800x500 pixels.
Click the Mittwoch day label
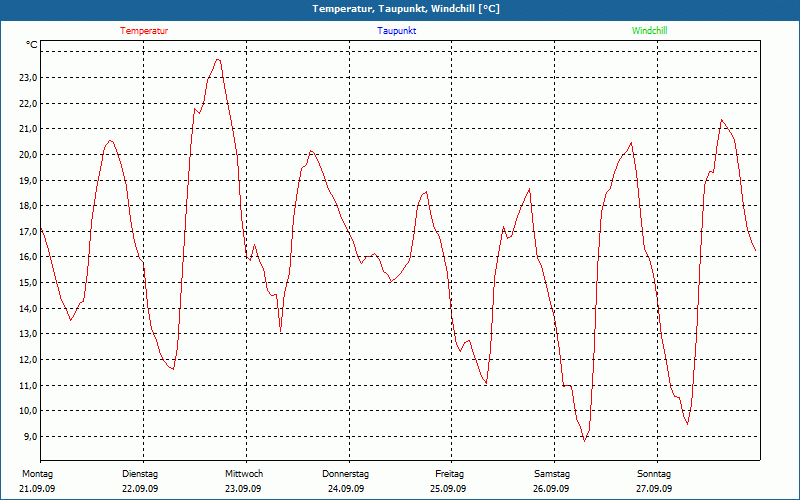244,474
